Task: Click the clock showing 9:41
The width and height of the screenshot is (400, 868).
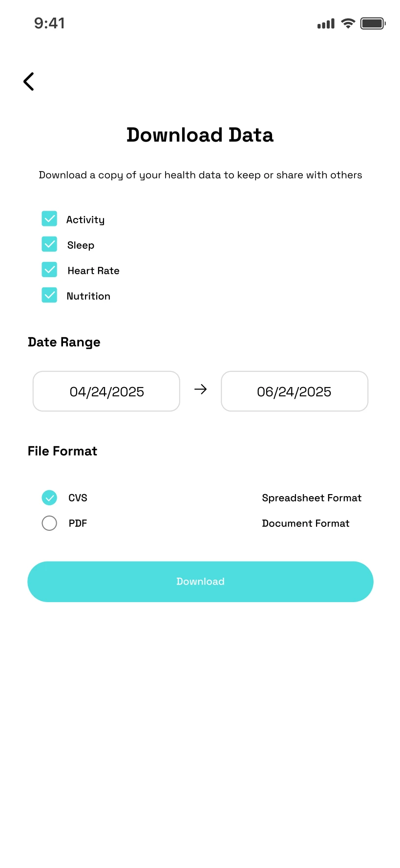Action: [49, 22]
